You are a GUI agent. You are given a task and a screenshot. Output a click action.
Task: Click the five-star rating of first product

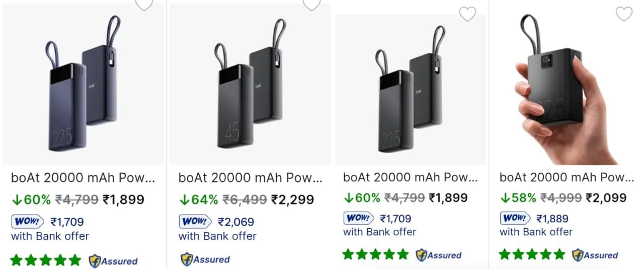(45, 260)
